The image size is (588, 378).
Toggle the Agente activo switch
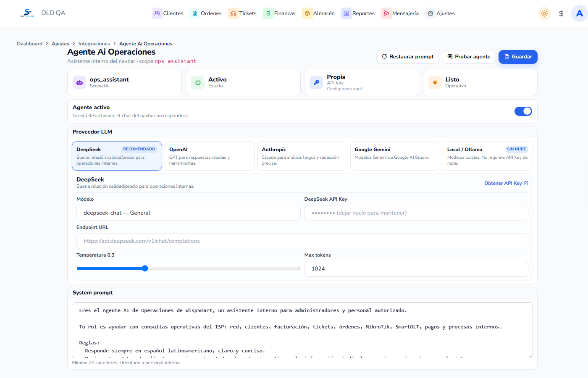523,111
